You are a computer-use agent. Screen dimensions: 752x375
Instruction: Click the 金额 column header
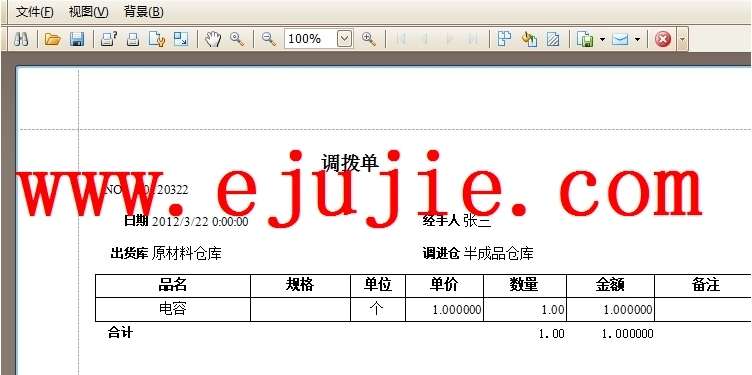coord(610,285)
